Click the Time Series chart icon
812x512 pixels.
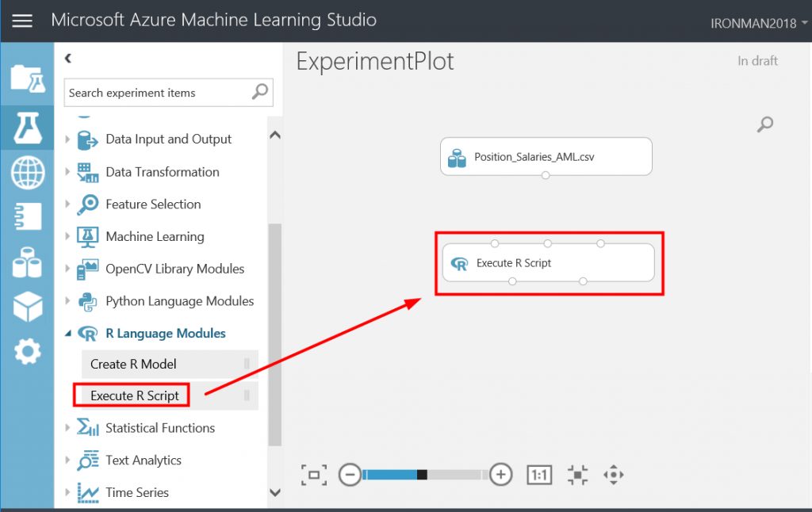(87, 492)
